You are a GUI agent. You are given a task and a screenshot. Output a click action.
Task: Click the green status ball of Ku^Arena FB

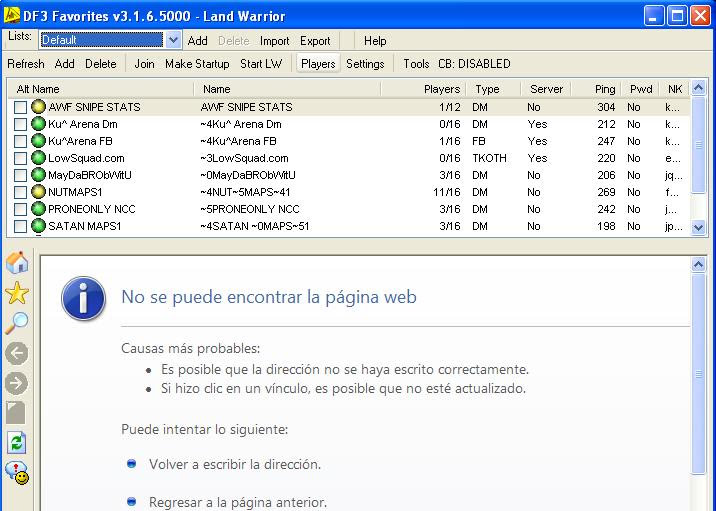[38, 141]
